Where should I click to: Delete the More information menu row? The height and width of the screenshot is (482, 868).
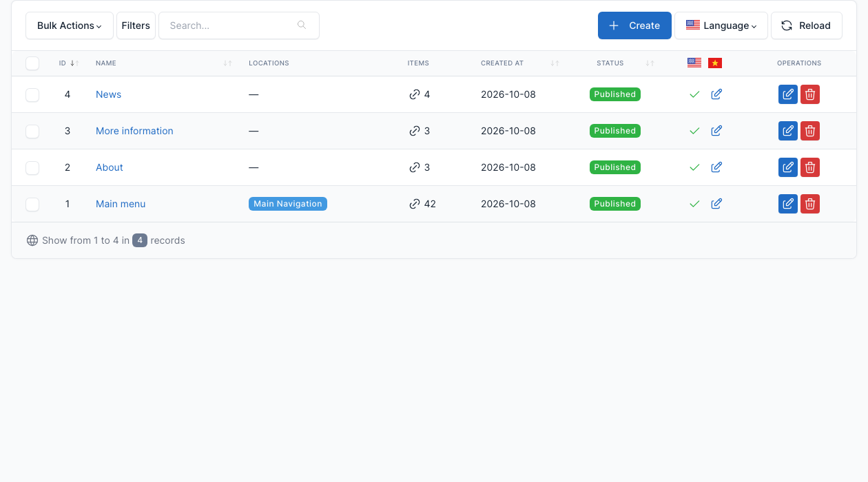tap(810, 131)
